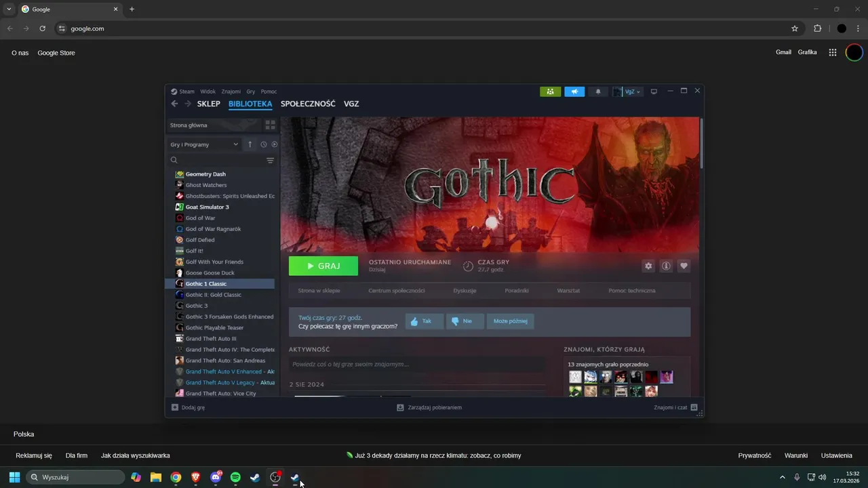The image size is (868, 488).
Task: Open Spotify from Windows taskbar
Action: click(235, 477)
